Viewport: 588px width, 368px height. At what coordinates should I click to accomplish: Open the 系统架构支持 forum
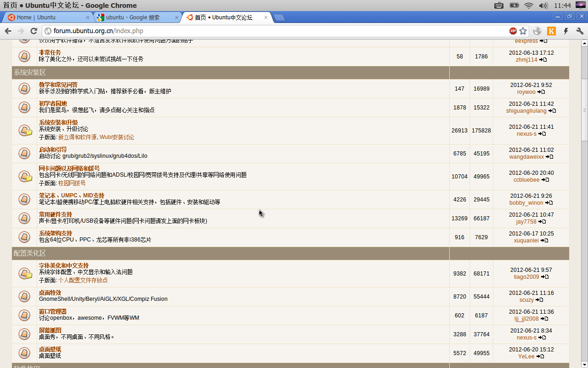pyautogui.click(x=56, y=233)
